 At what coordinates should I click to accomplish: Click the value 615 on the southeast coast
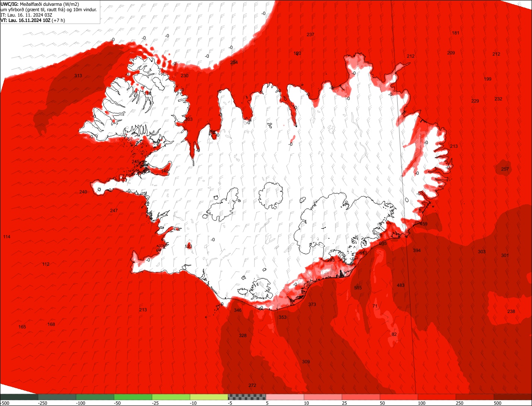point(383,243)
